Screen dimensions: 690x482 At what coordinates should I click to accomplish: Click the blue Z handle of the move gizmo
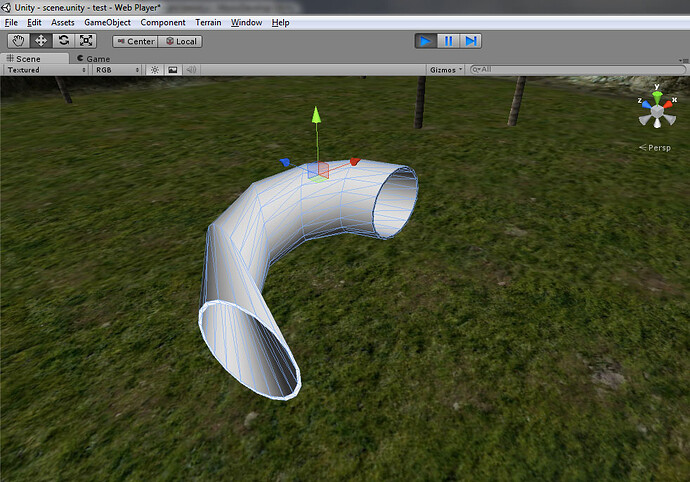pyautogui.click(x=285, y=163)
